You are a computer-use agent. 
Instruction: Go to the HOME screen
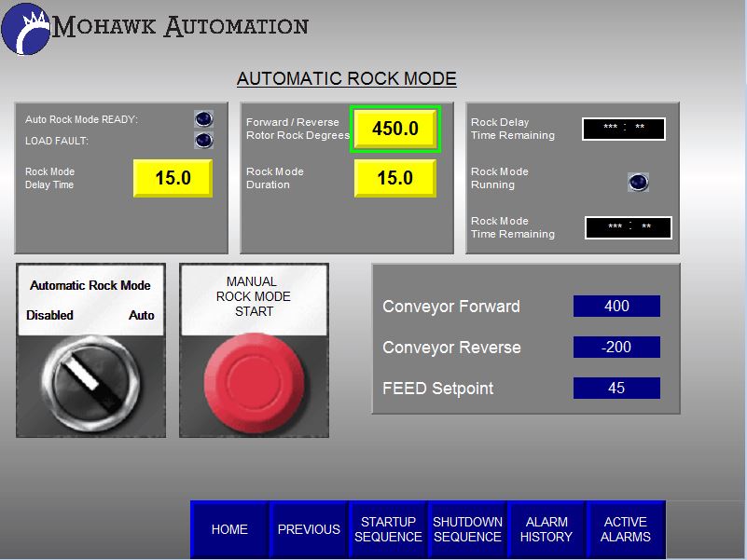pos(229,529)
